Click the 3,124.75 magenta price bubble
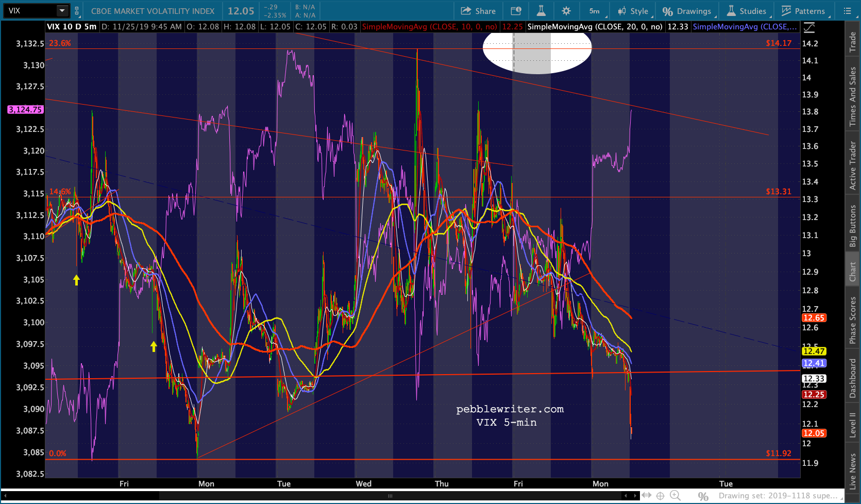 25,109
